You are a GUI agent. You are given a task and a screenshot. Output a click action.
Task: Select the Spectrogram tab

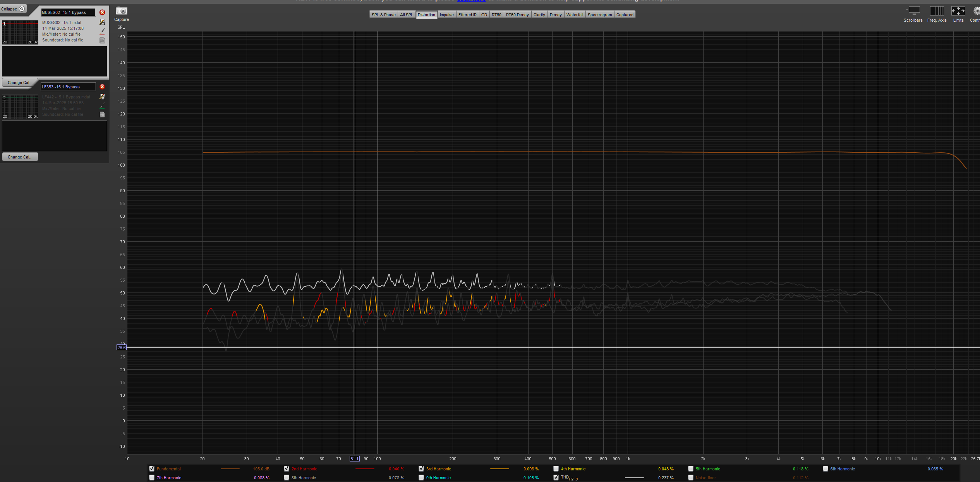click(599, 15)
